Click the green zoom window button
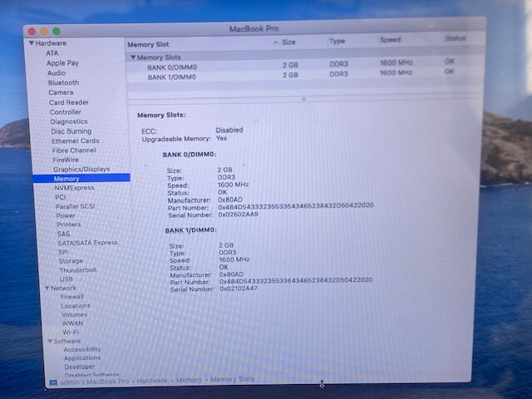The height and width of the screenshot is (399, 532). click(57, 32)
